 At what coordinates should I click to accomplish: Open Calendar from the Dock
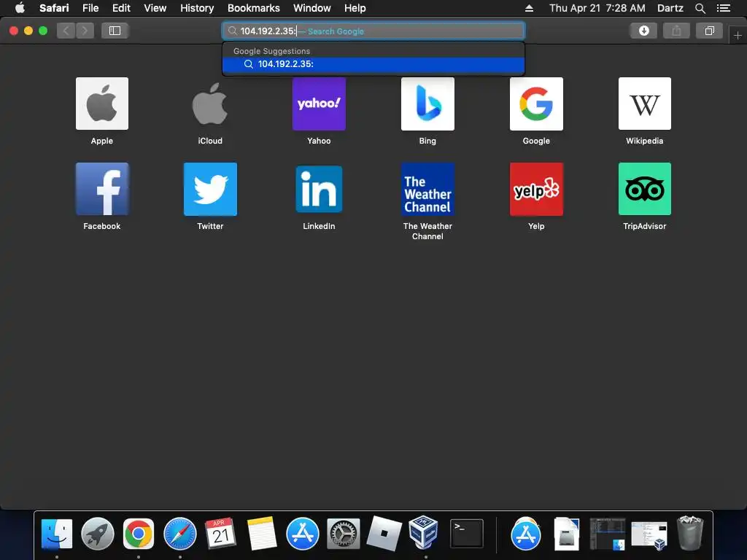220,534
